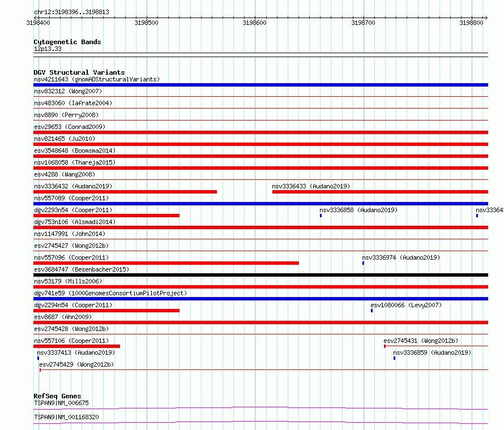Open the nsv483060 (Iafrate2004) variant
The image size is (504, 430).
[x=73, y=103]
